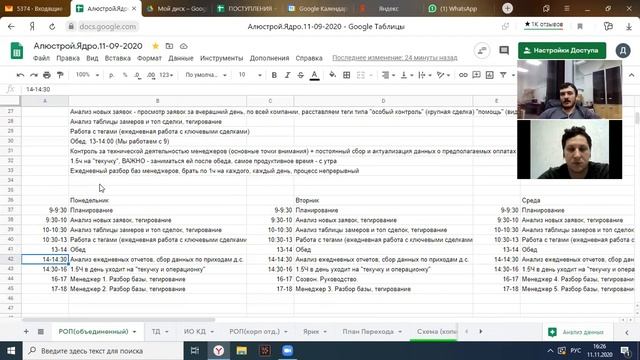Open the fill color bucket
The image size is (640, 360).
333,75
